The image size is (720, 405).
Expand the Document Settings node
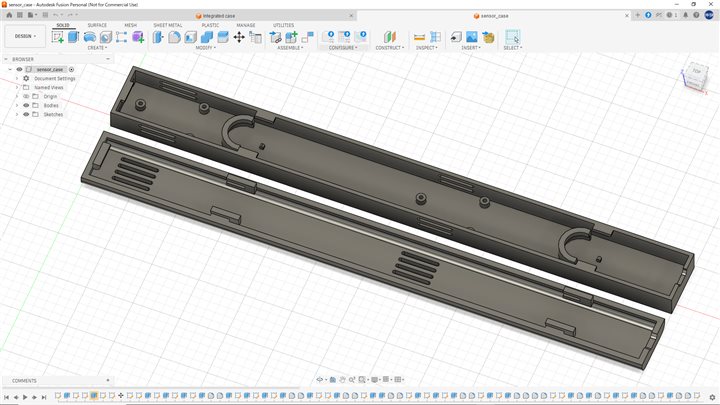tap(17, 79)
